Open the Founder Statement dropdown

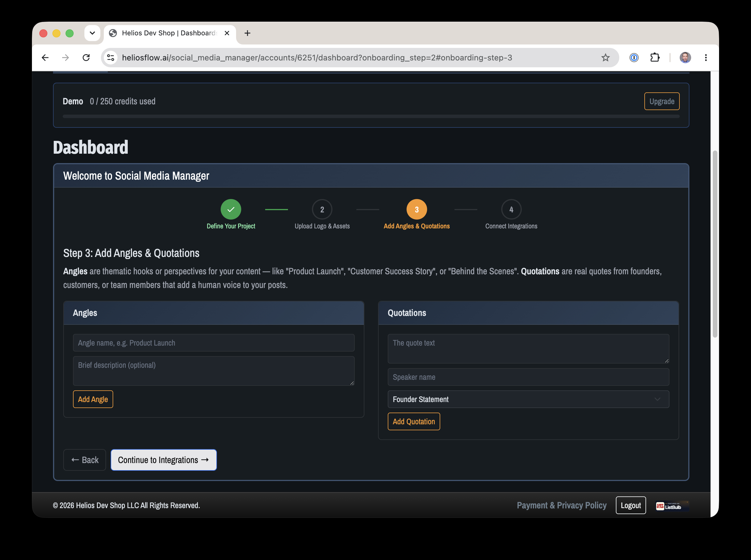click(528, 399)
